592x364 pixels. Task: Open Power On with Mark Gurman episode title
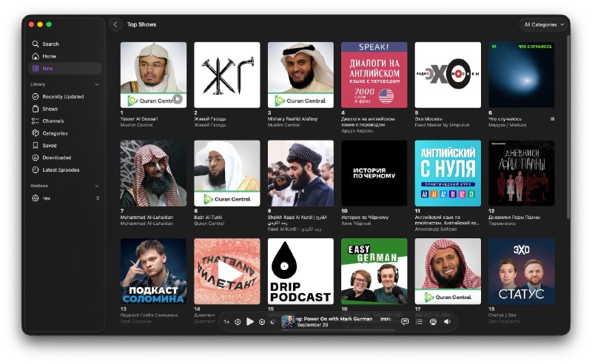334,319
